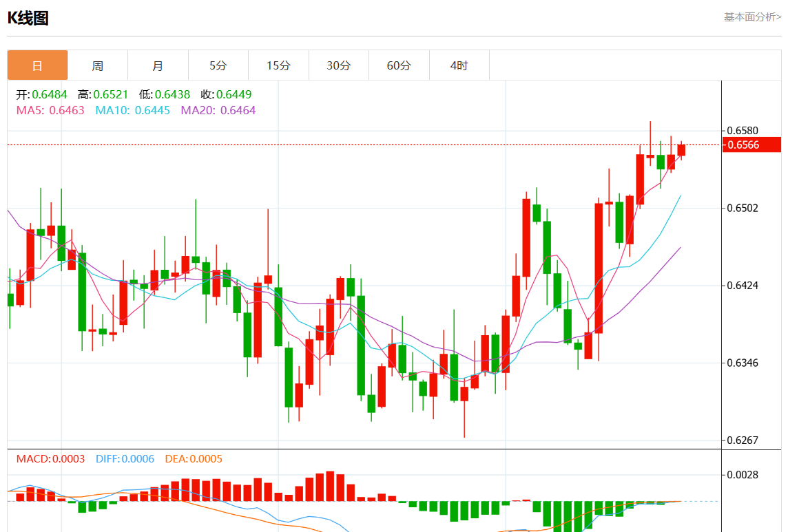Screen dimensions: 799x532
Task: Open the 5分 interval tab
Action: pyautogui.click(x=218, y=65)
